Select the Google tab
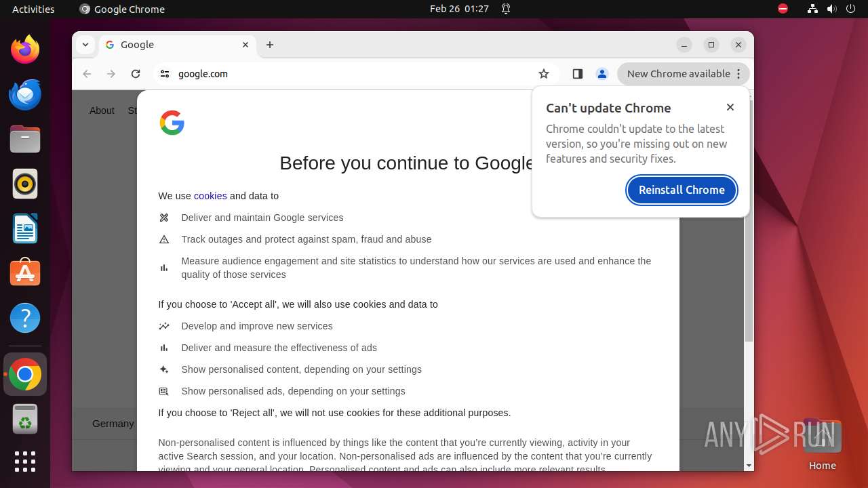The height and width of the screenshot is (488, 868). point(178,45)
